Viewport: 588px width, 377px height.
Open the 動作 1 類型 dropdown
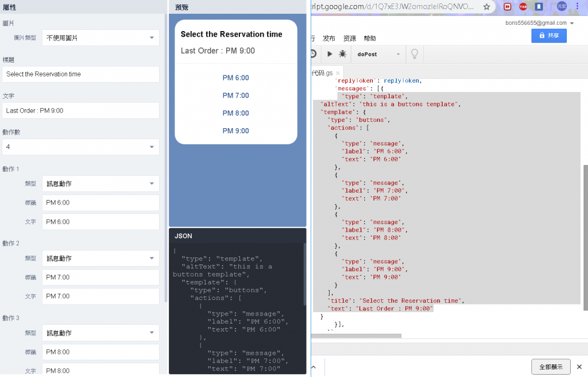[x=100, y=184]
